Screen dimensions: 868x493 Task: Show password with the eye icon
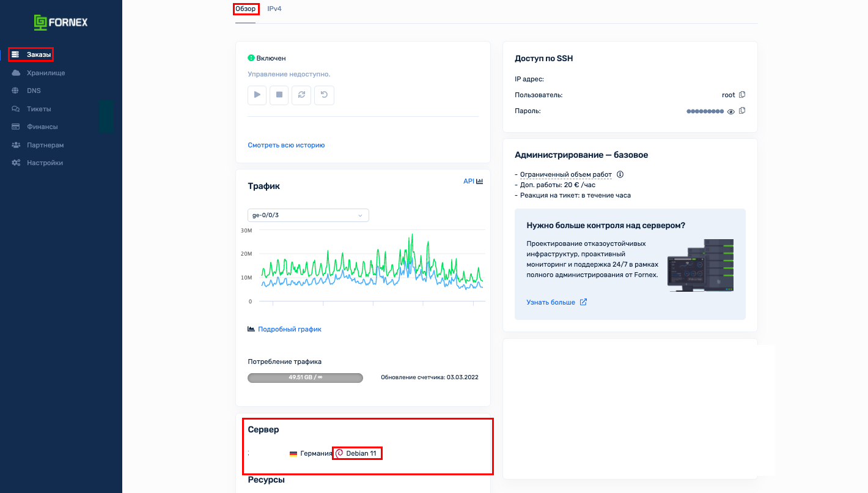click(x=730, y=111)
